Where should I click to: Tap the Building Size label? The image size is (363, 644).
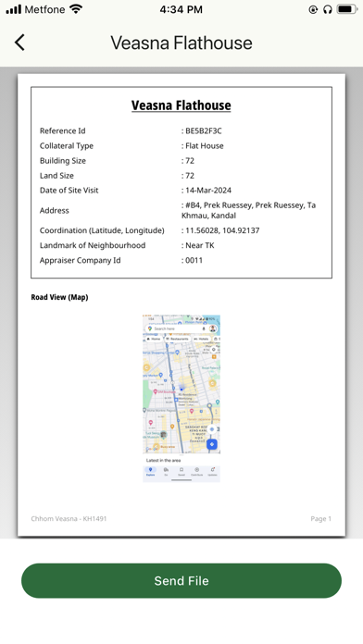pos(63,161)
